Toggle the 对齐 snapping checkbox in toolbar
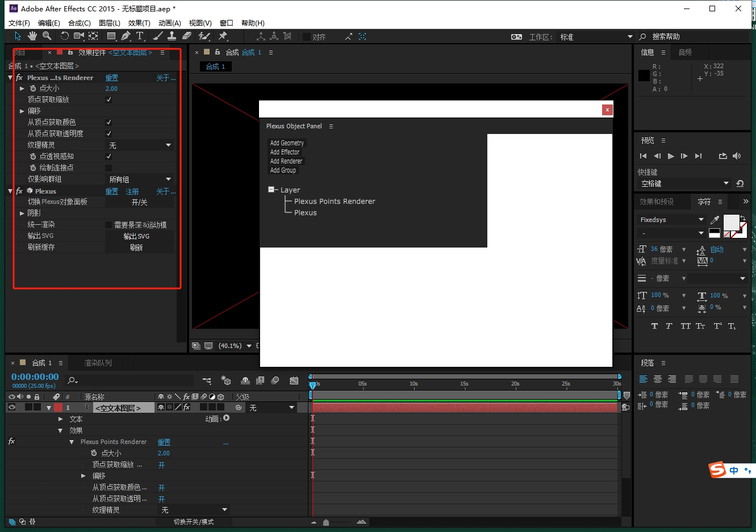 click(x=307, y=37)
